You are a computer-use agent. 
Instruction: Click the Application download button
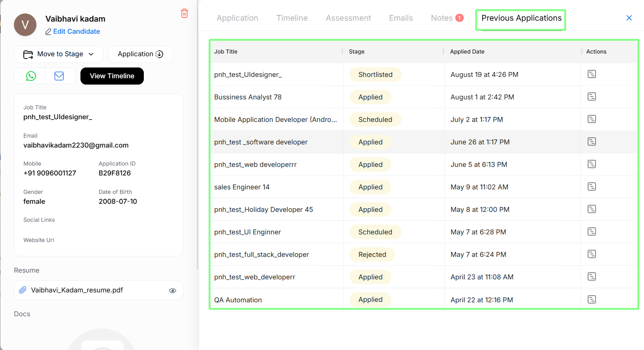click(140, 54)
